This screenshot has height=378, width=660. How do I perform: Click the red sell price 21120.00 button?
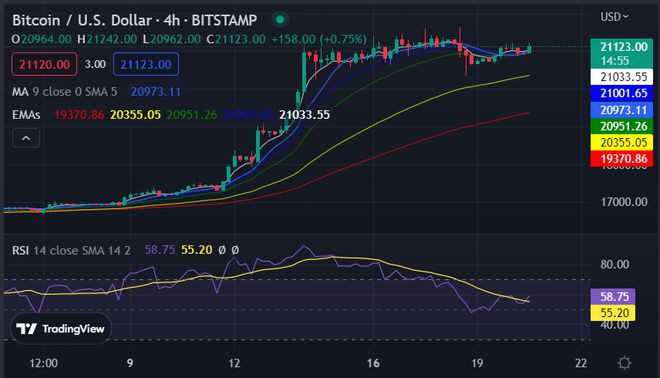(44, 64)
